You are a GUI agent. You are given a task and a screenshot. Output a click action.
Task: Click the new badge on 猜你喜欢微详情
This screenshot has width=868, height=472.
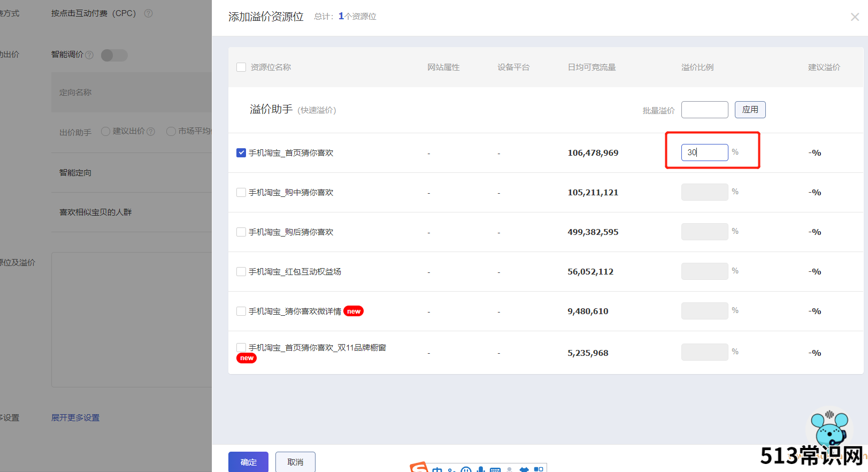(354, 311)
